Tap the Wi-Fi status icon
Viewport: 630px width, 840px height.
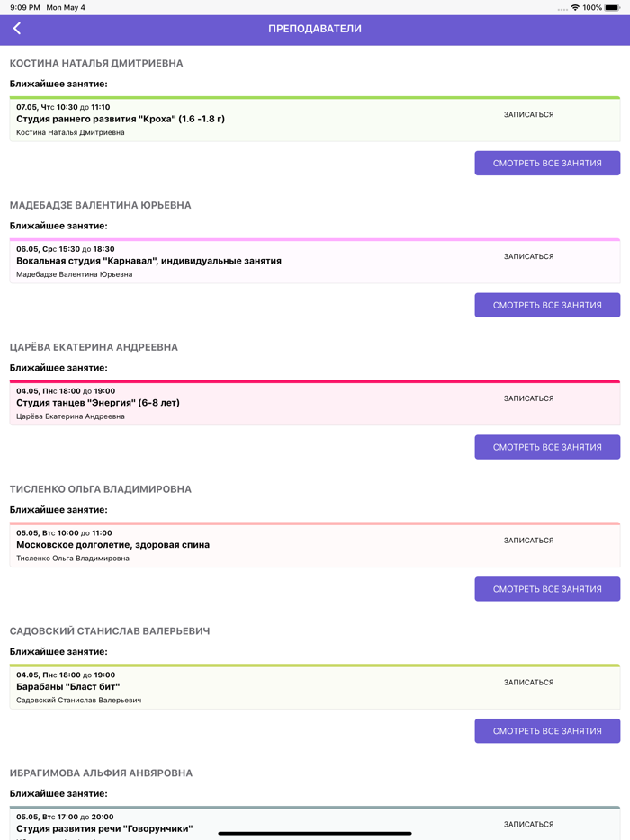[x=575, y=7]
